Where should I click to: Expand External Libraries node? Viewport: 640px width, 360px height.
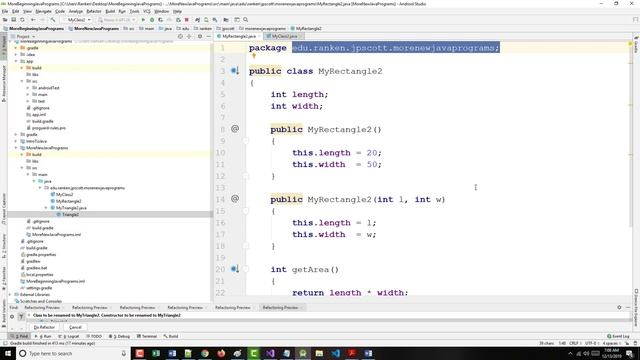(10, 294)
